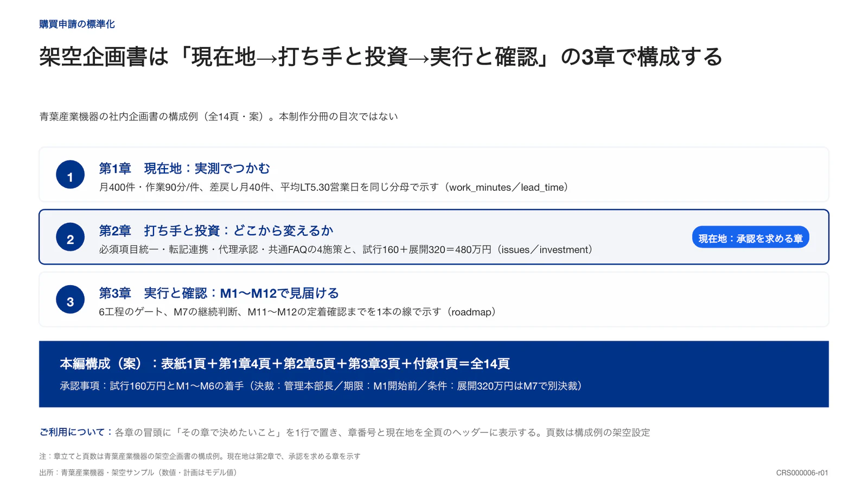Click the description line starting 6工程のゲート

click(297, 312)
